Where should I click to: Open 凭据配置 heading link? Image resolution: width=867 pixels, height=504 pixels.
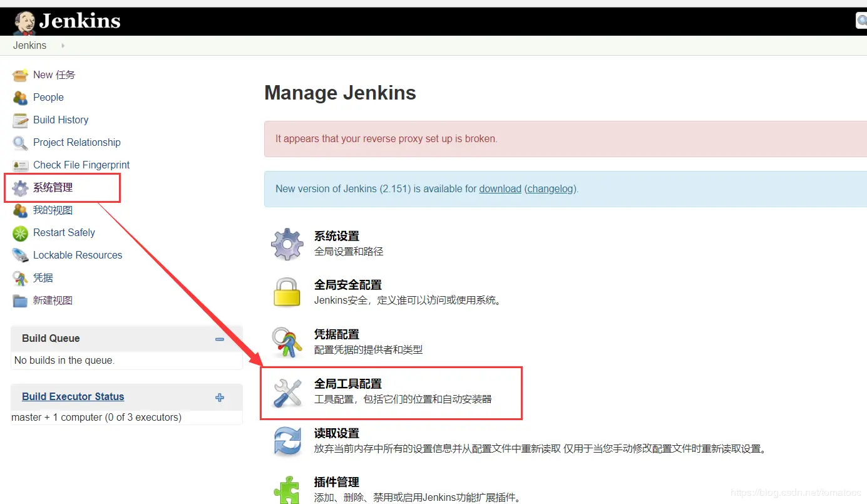(337, 334)
